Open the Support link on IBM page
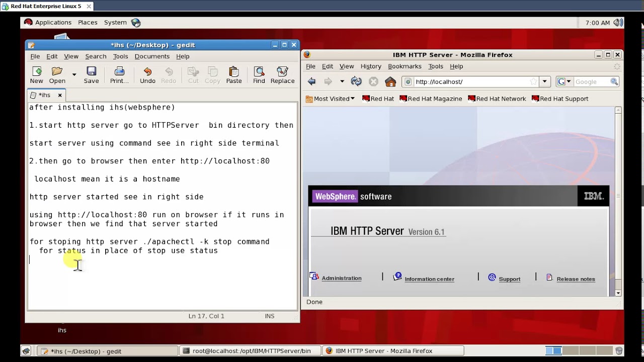The image size is (644, 362). 510,279
